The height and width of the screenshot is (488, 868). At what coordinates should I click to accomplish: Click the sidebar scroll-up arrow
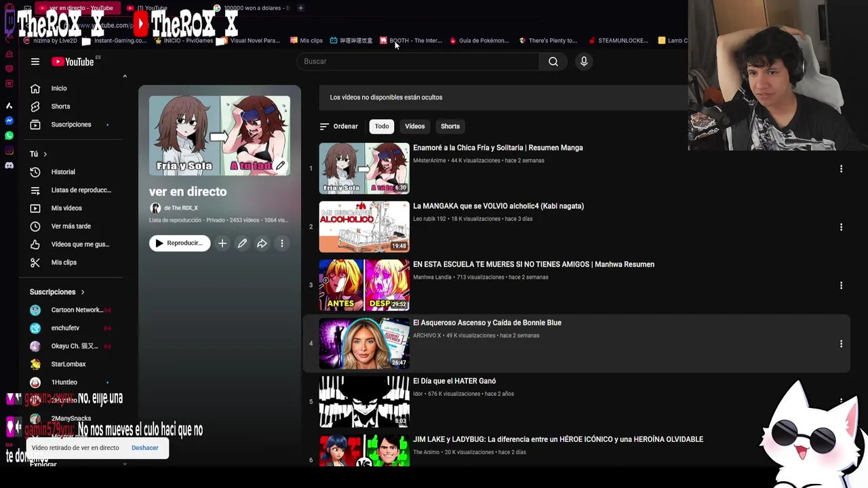click(x=125, y=76)
